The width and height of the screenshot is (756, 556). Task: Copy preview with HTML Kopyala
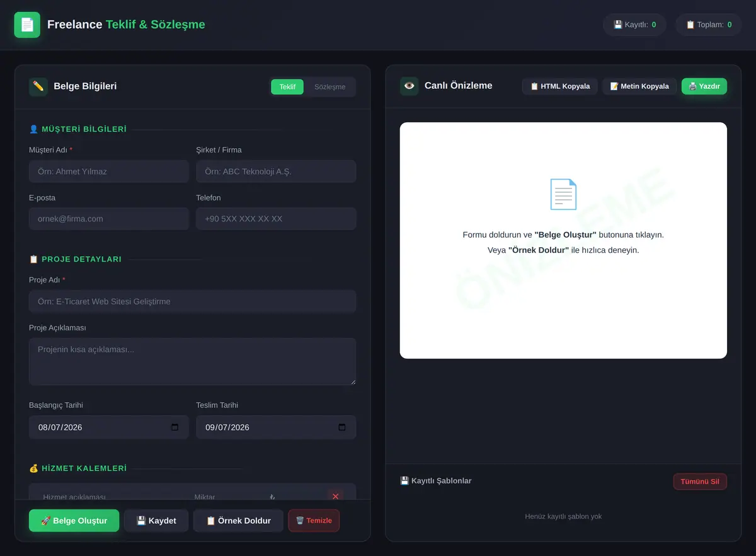560,86
